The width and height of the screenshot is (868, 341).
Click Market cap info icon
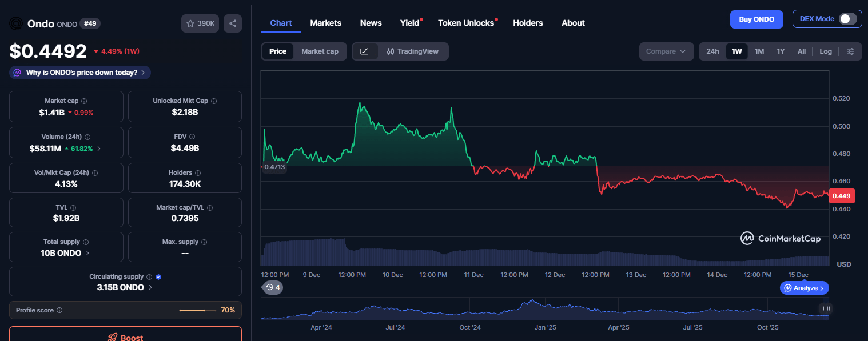(84, 101)
